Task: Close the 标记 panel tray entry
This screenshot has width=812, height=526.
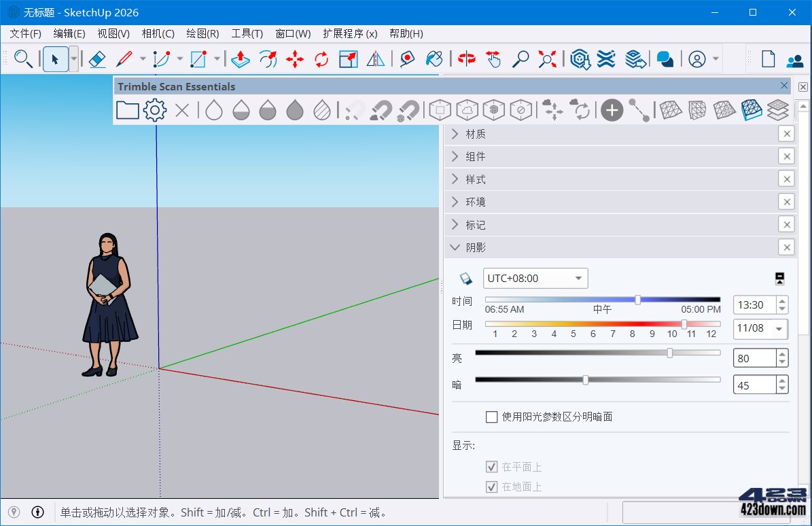Action: click(786, 224)
